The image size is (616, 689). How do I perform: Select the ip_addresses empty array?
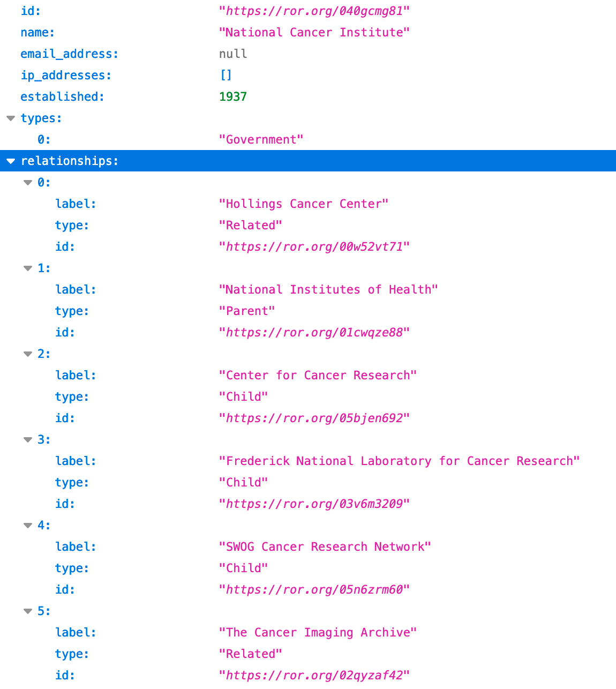point(226,76)
